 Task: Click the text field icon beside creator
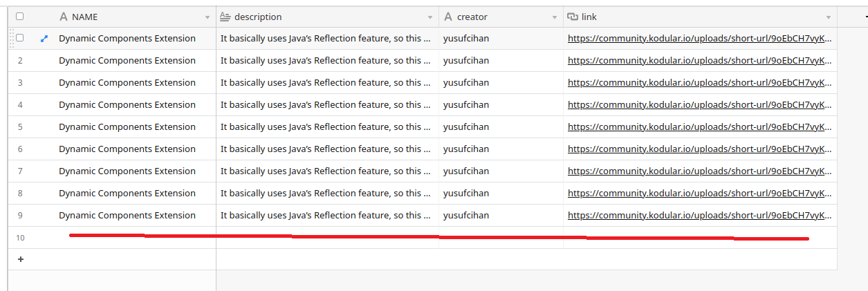(x=448, y=17)
